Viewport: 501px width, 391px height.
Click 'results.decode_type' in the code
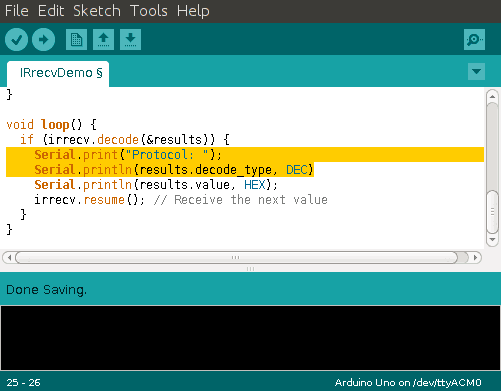click(x=206, y=170)
